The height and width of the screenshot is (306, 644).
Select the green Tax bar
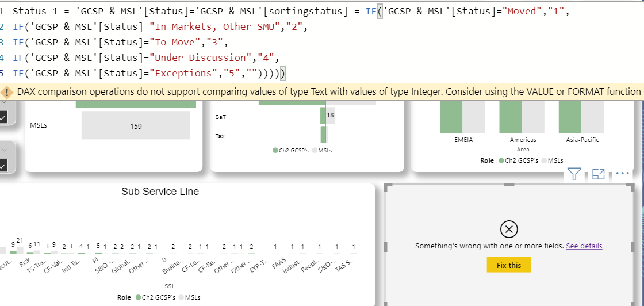[323, 135]
